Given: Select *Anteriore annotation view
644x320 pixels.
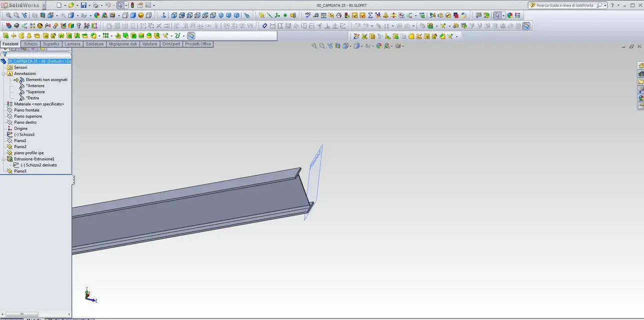Looking at the screenshot, I should click(x=35, y=86).
